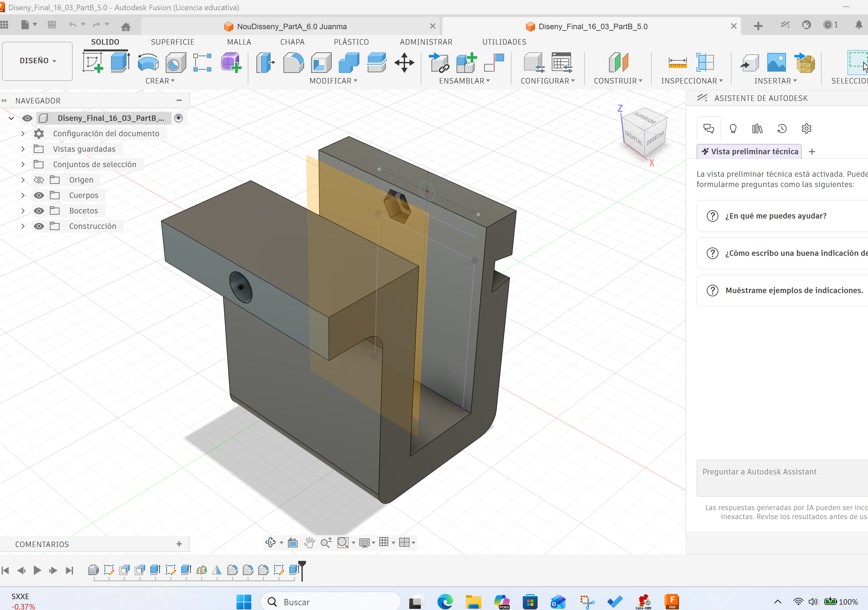Select the Joint tool in ENSAMBLAR
This screenshot has height=610, width=868.
click(x=494, y=62)
